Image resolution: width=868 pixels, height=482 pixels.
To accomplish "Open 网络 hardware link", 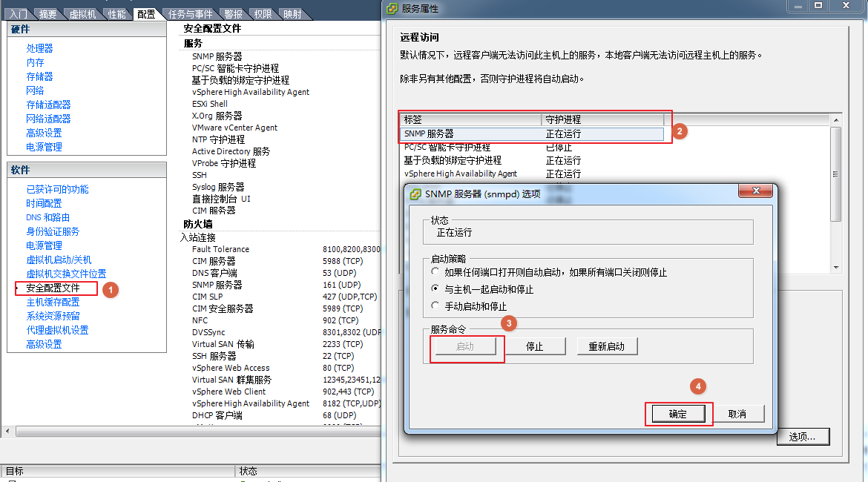I will point(35,90).
